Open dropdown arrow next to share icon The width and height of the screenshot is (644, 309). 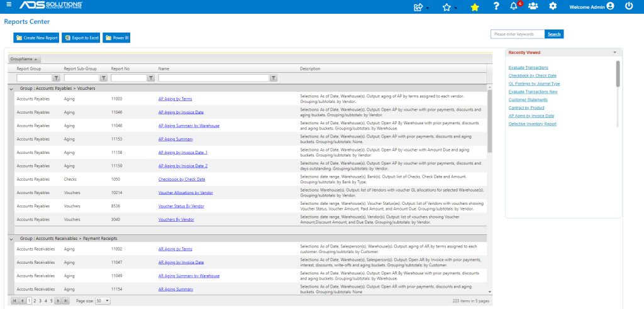click(x=428, y=8)
